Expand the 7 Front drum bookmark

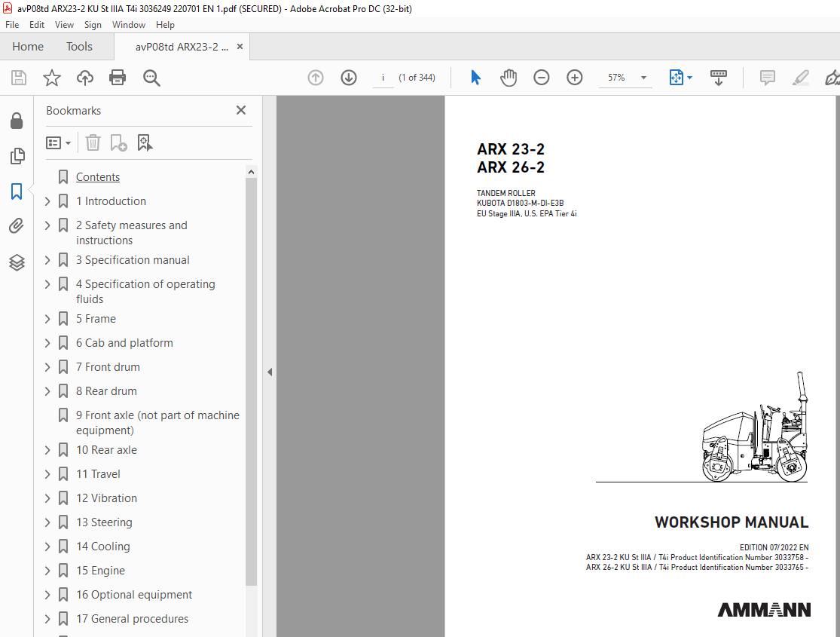point(47,367)
